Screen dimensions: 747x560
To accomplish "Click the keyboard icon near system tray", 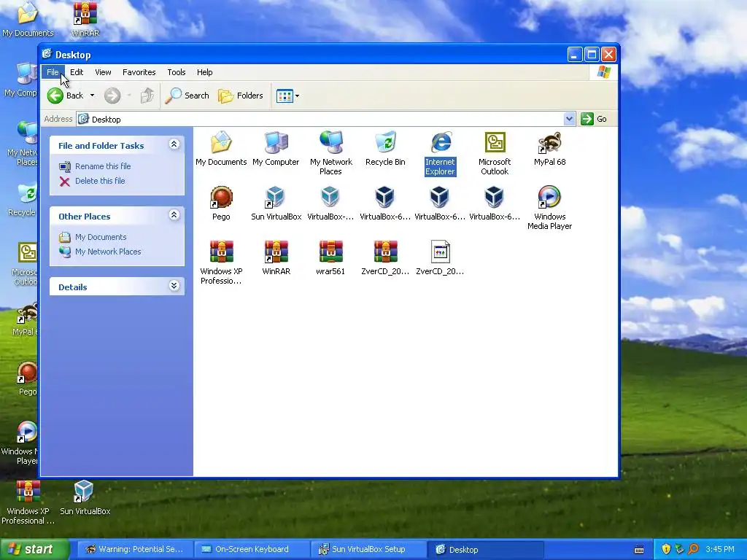I will (x=639, y=550).
